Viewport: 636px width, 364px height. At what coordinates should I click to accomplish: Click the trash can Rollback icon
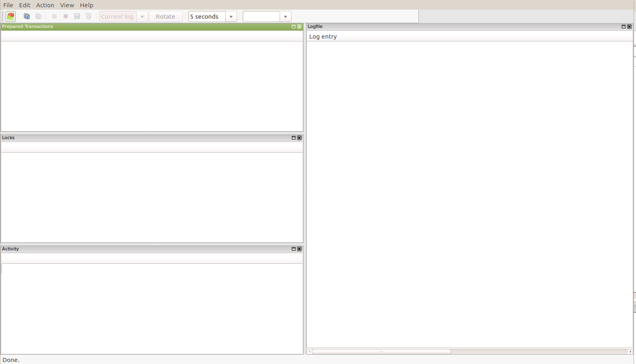click(x=88, y=16)
